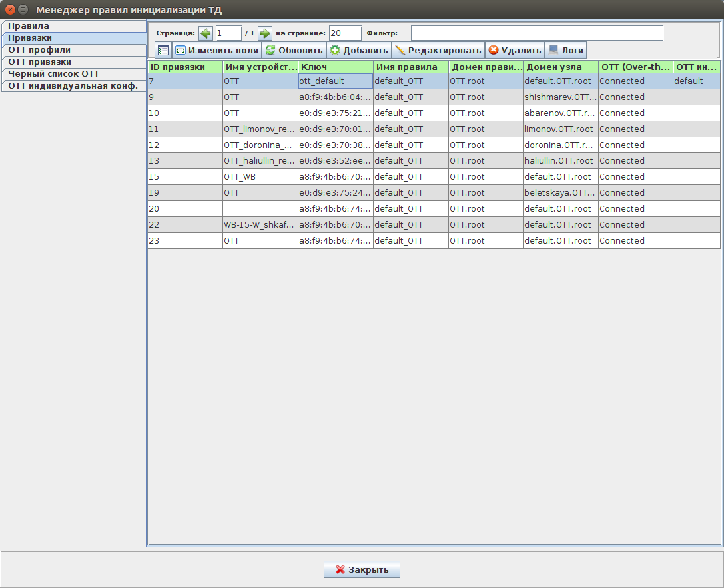
Task: Click the per-page count field
Action: 345,33
